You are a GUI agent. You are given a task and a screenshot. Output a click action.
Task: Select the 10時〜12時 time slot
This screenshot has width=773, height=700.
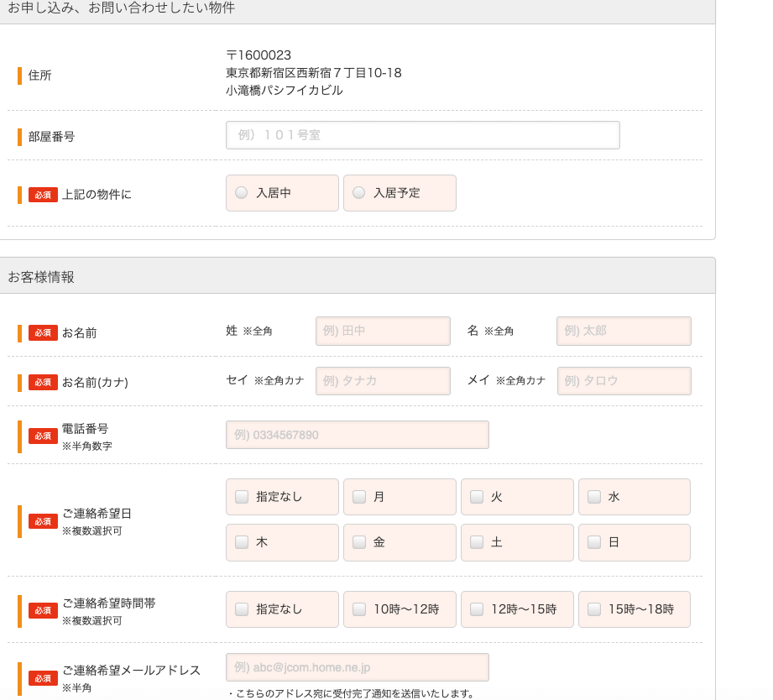359,609
